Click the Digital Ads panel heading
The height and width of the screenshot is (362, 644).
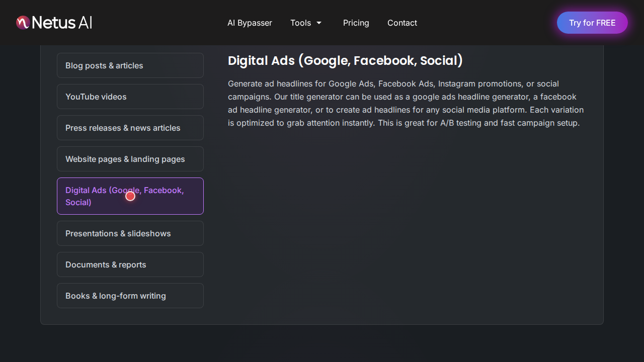pos(345,61)
